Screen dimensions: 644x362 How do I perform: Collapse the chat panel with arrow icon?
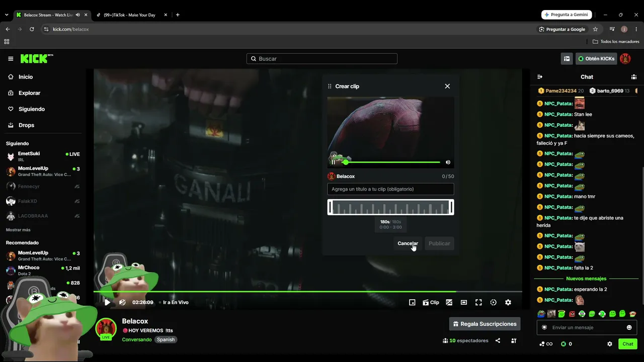540,77
